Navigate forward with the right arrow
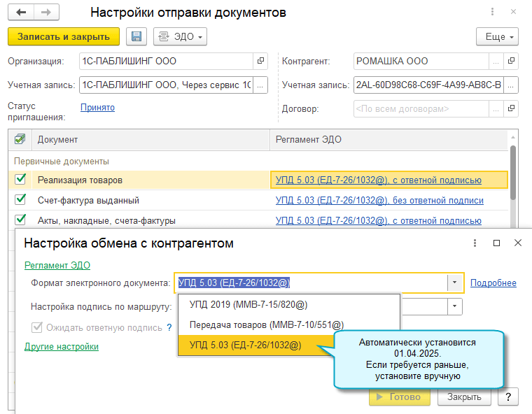This screenshot has width=532, height=414. pos(47,13)
